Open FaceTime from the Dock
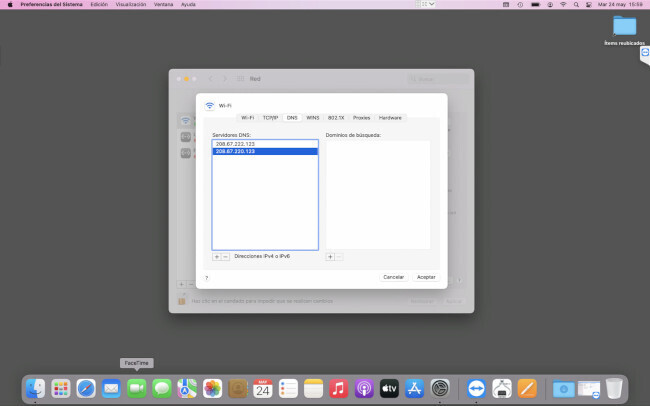This screenshot has height=406, width=650. pyautogui.click(x=137, y=387)
